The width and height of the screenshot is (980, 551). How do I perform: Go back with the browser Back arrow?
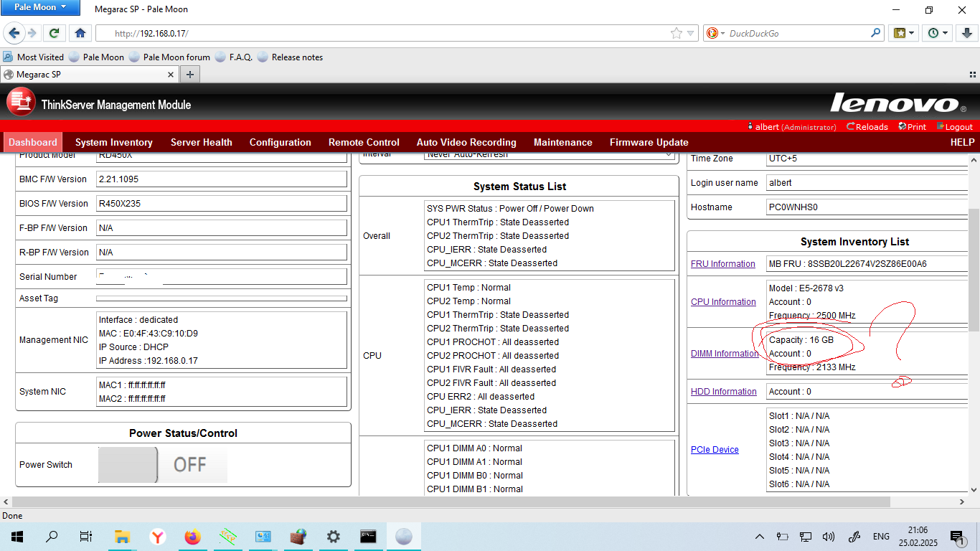[14, 33]
